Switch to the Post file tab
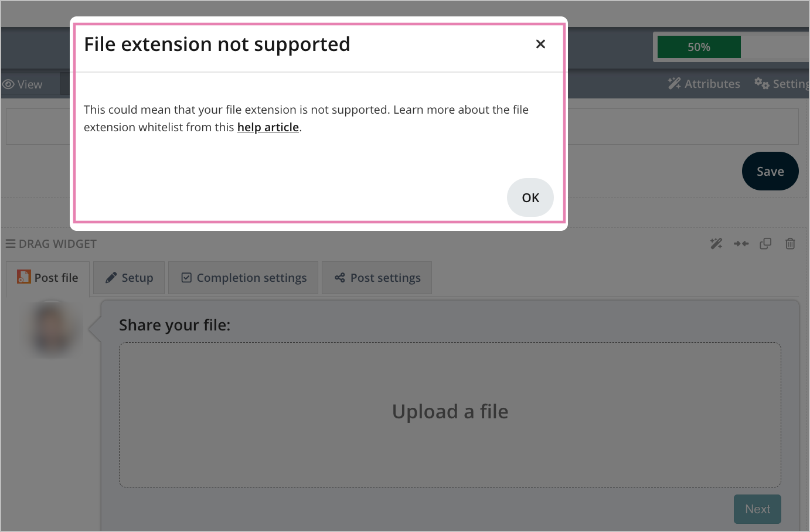The height and width of the screenshot is (532, 810). pos(47,278)
